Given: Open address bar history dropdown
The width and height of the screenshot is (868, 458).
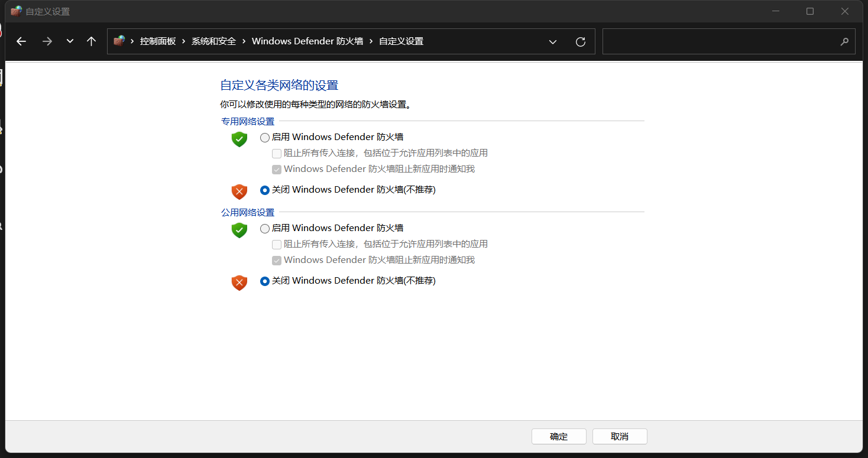Looking at the screenshot, I should (x=553, y=42).
